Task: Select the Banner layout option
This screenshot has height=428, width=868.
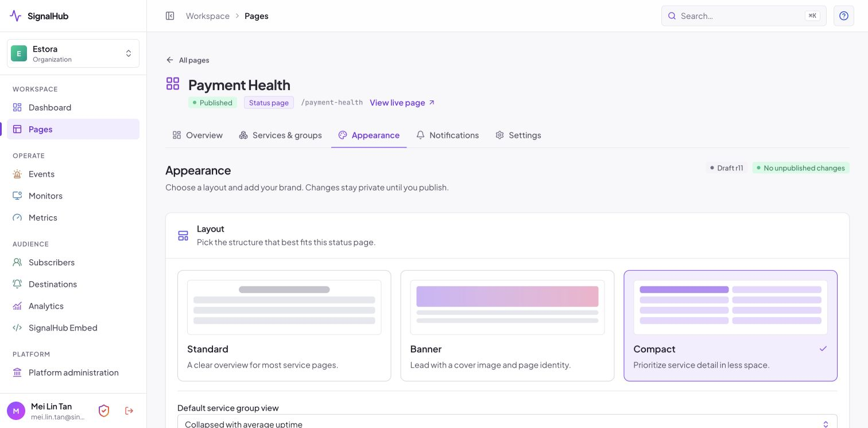Action: [x=507, y=326]
